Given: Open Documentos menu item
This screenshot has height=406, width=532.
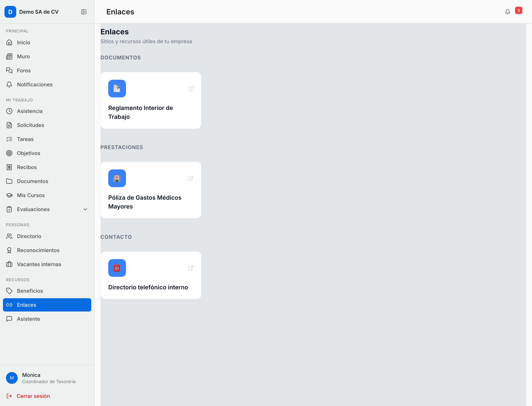Looking at the screenshot, I should coord(47,181).
